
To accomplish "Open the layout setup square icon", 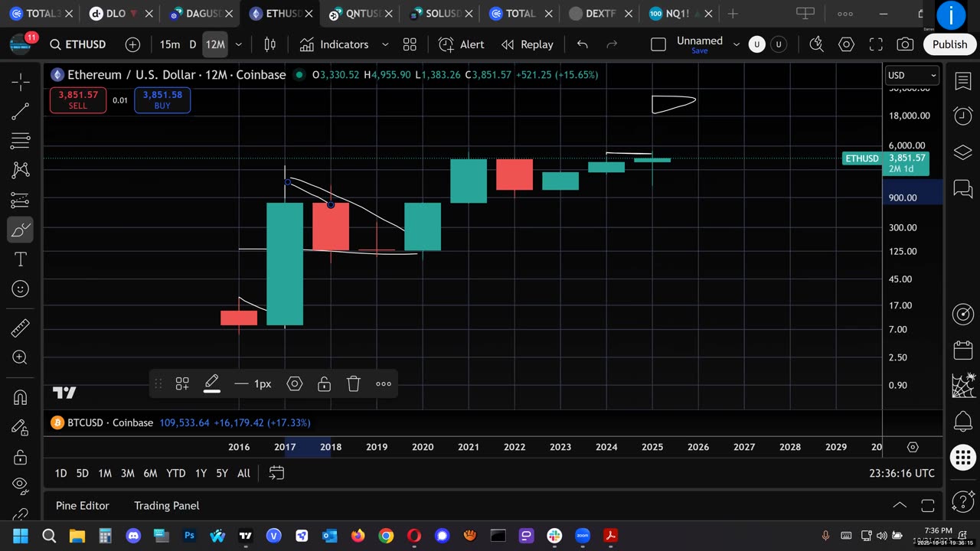I will [x=658, y=44].
